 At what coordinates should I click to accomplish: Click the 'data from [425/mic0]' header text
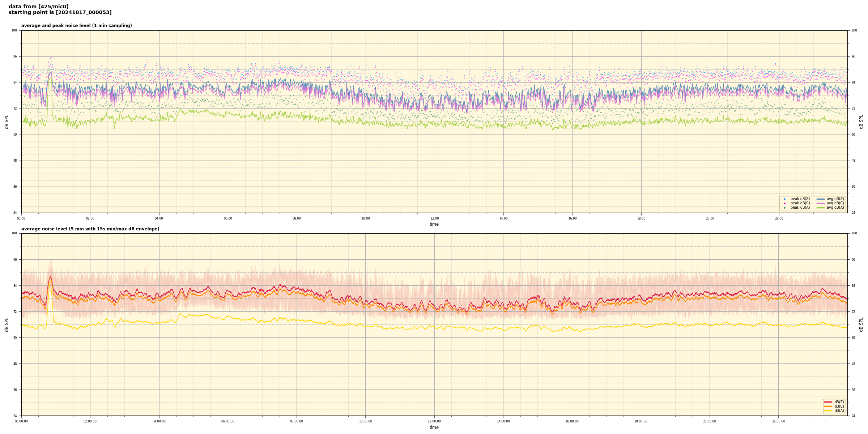click(38, 7)
